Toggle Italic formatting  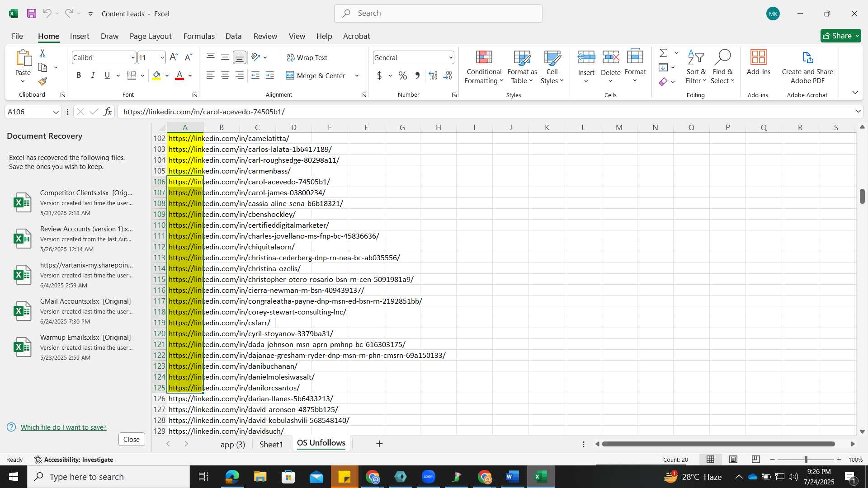click(x=93, y=75)
